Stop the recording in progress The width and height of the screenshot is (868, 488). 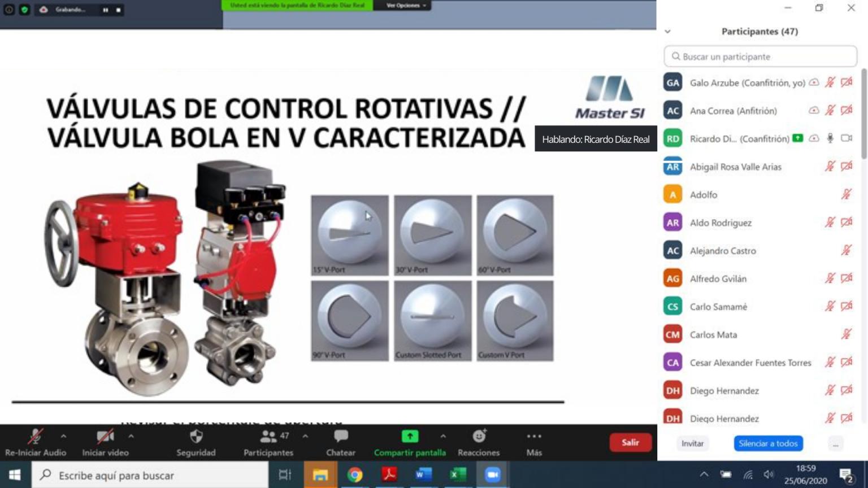pos(119,10)
